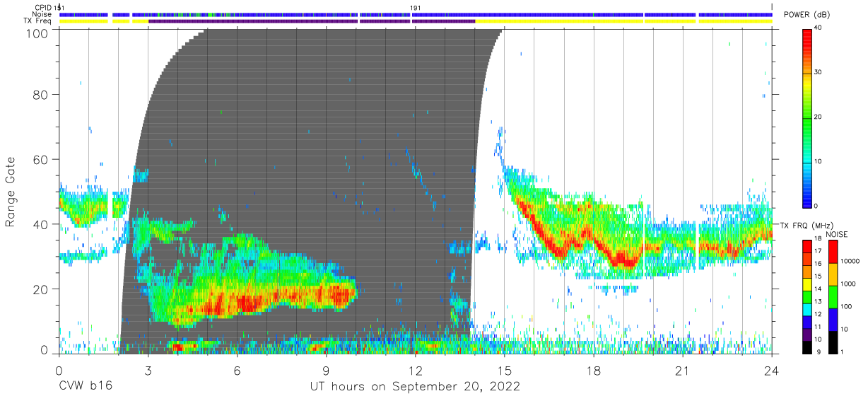
Task: Click the 'UT hours on September 20, 2022' label
Action: (x=415, y=387)
